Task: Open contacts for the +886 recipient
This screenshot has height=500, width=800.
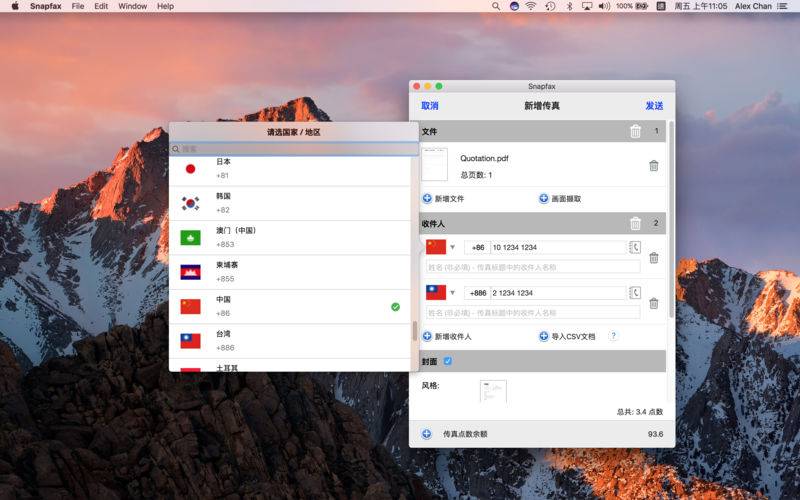Action: 635,293
